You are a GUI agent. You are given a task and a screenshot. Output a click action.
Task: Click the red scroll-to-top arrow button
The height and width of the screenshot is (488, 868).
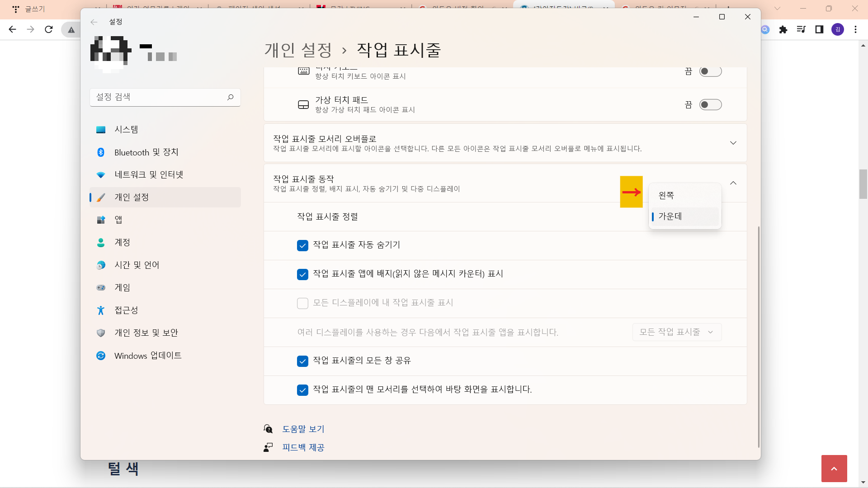[834, 469]
